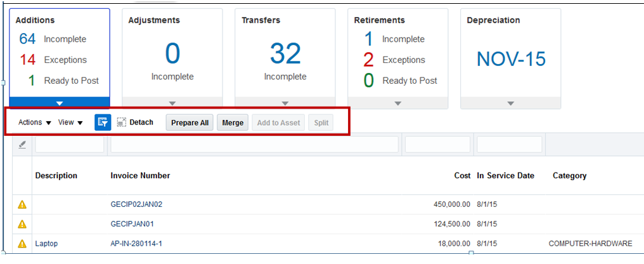The width and height of the screenshot is (644, 264).
Task: Expand the Adjustments tile arrow
Action: point(172,103)
